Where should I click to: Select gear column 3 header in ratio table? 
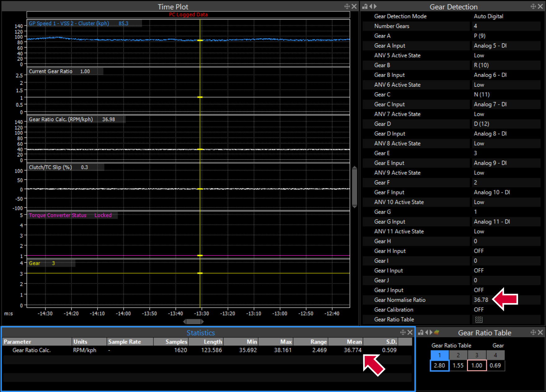pos(477,355)
